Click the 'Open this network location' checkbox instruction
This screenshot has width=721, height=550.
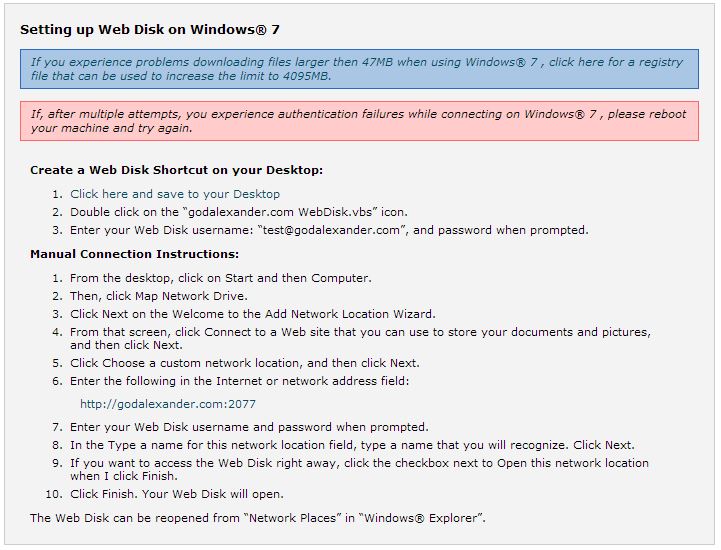click(x=359, y=470)
